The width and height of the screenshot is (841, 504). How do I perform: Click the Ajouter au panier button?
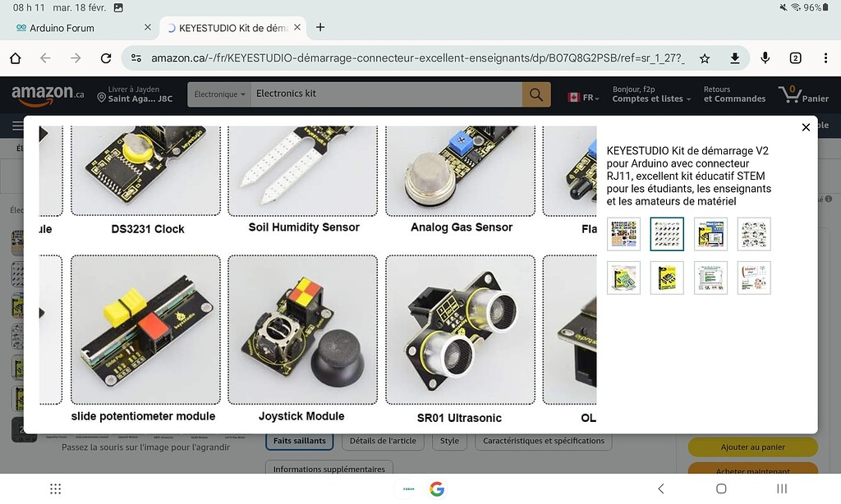coord(752,447)
